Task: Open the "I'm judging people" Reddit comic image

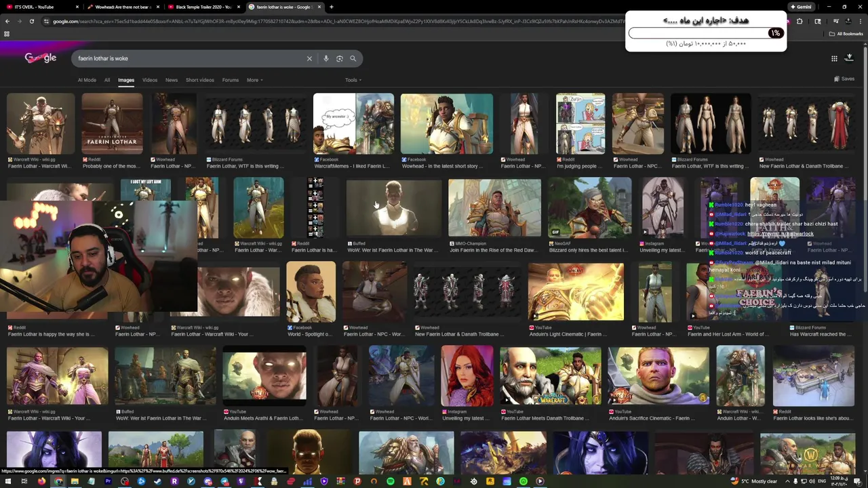Action: [580, 124]
